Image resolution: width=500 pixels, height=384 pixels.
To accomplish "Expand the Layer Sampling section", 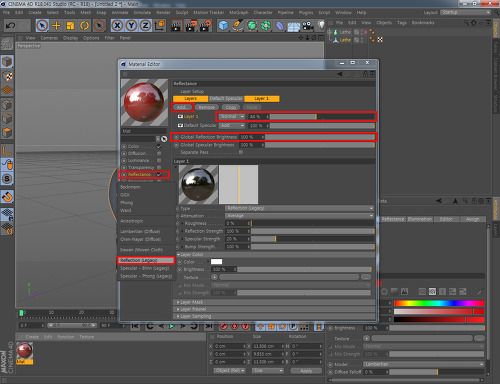I will (x=195, y=316).
